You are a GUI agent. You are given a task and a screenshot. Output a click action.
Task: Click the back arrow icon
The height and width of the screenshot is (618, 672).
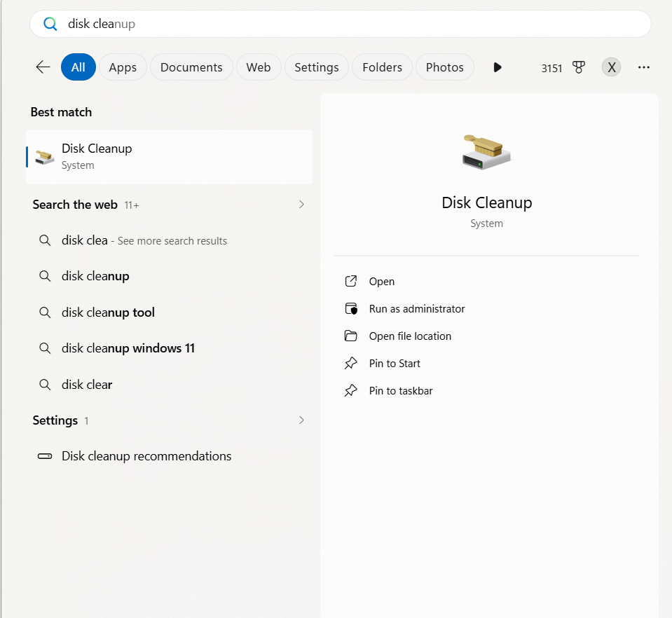43,67
